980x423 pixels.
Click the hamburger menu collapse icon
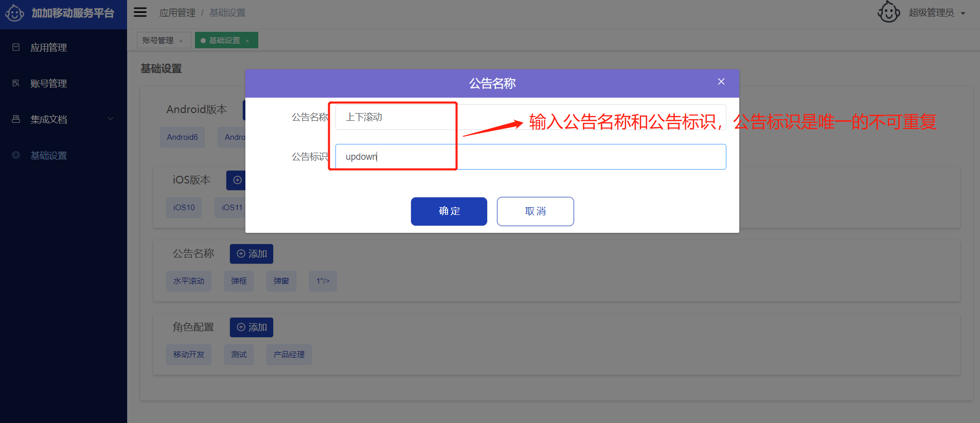click(140, 12)
